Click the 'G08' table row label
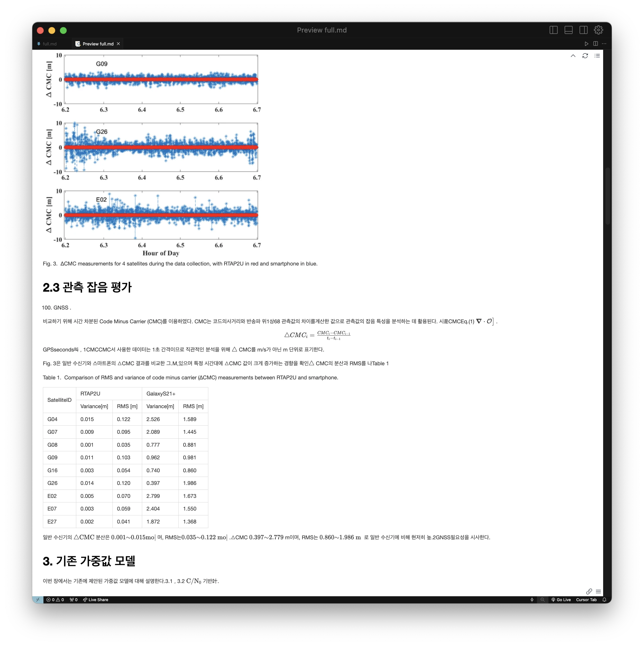The height and width of the screenshot is (646, 644). pos(52,445)
